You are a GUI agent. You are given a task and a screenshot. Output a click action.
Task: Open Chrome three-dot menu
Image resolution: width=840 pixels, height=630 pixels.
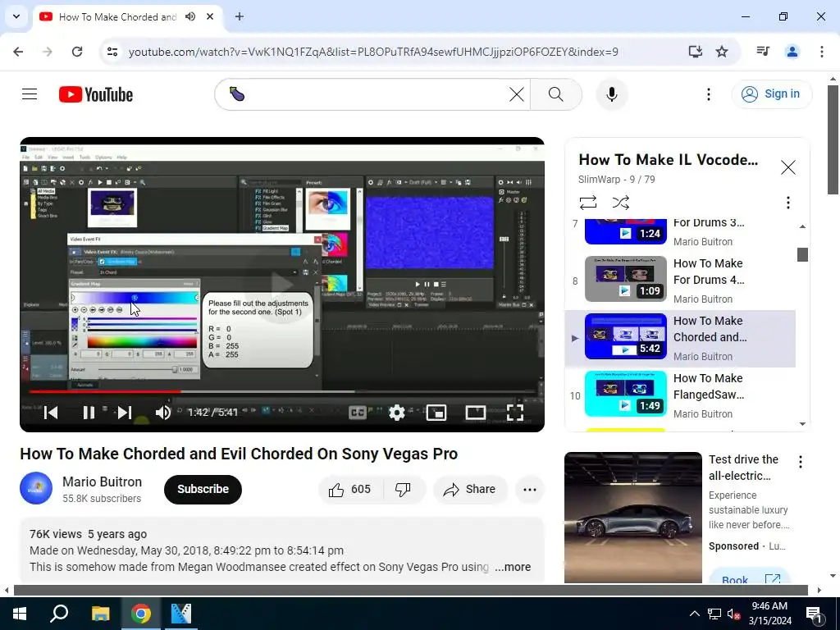coord(821,52)
